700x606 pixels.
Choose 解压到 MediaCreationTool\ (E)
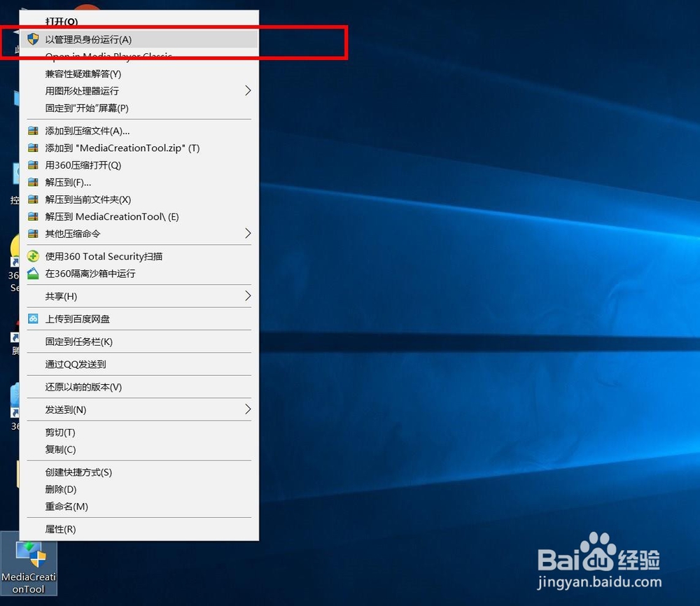click(139, 216)
